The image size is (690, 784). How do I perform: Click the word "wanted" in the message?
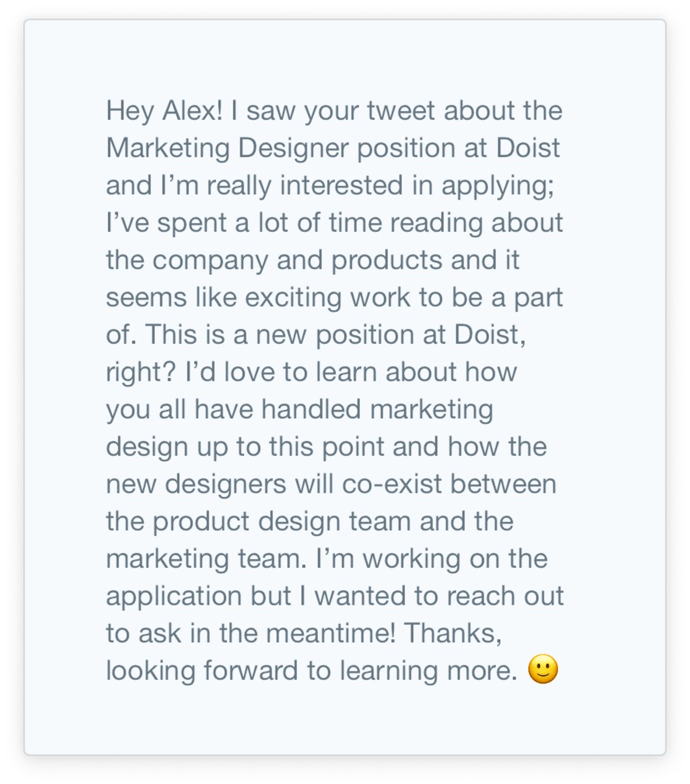click(x=360, y=596)
